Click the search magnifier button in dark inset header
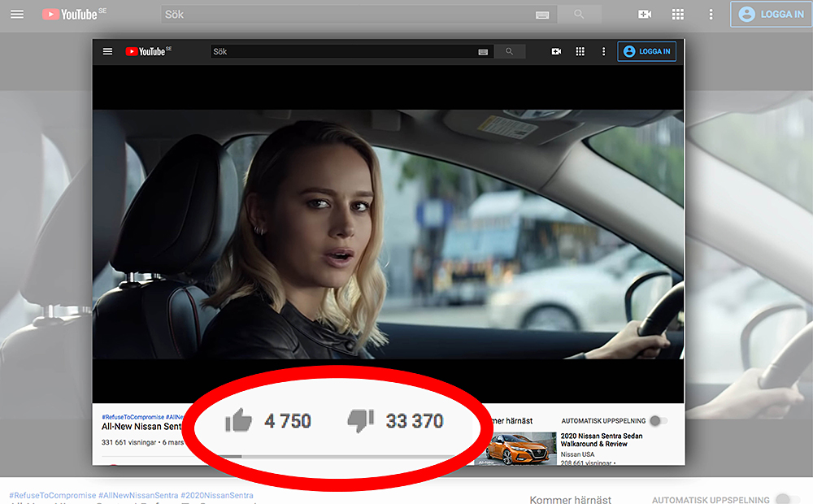The height and width of the screenshot is (504, 813). 510,51
